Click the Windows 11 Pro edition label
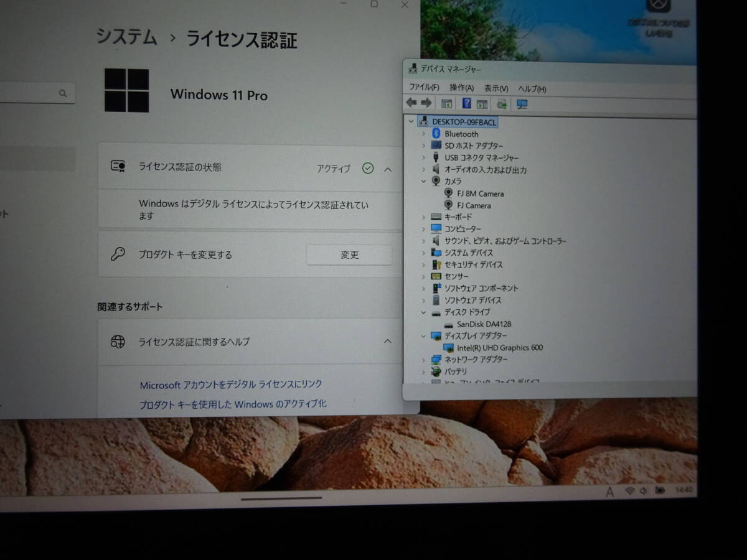Screen dimensions: 747x560 tap(219, 95)
